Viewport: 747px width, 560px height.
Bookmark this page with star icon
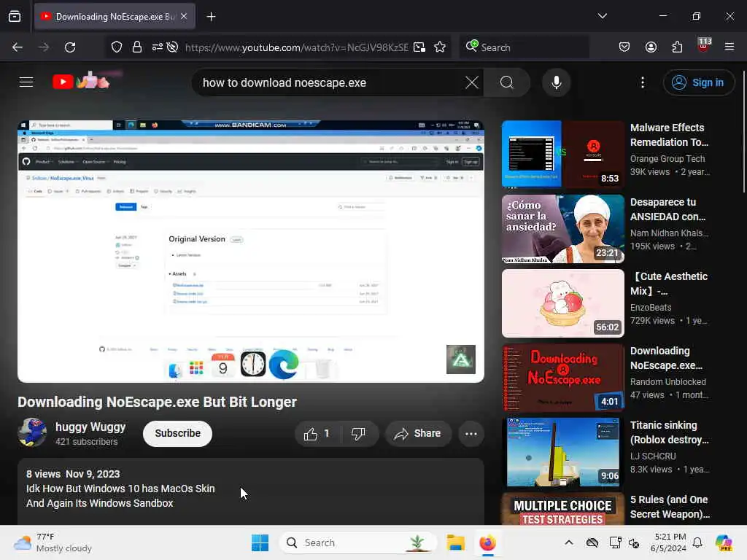tap(440, 47)
